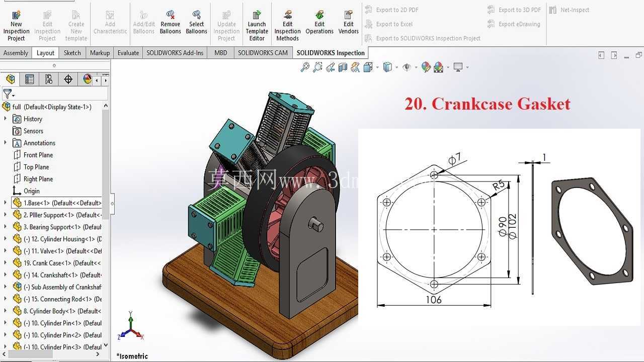
Task: Click View Settings monitor icon
Action: pyautogui.click(x=458, y=67)
